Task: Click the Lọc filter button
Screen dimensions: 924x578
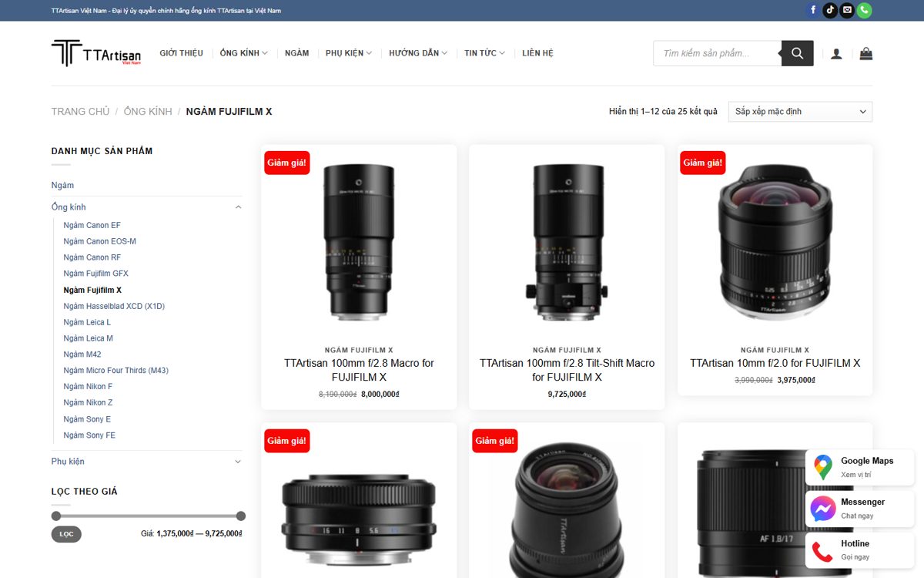Action: [x=66, y=534]
